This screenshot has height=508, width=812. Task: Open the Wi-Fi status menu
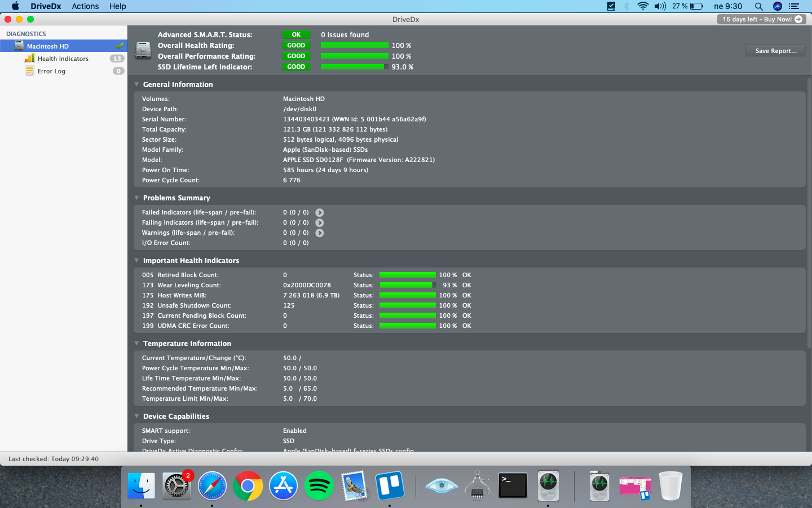(x=643, y=6)
